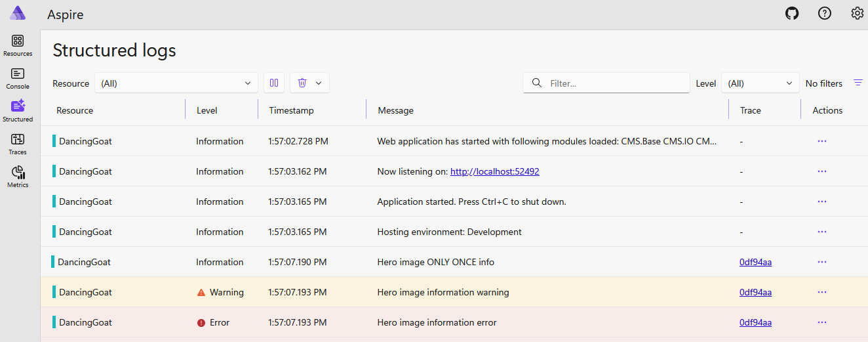Viewport: 868px width, 342px height.
Task: Select Hero image information error message
Action: click(x=437, y=322)
